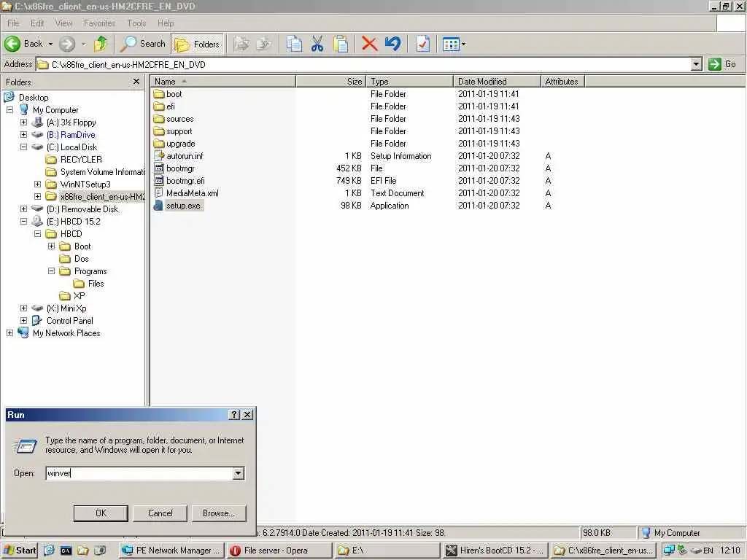This screenshot has height=560, width=747.
Task: Click the Run dialog Open field
Action: coord(139,473)
